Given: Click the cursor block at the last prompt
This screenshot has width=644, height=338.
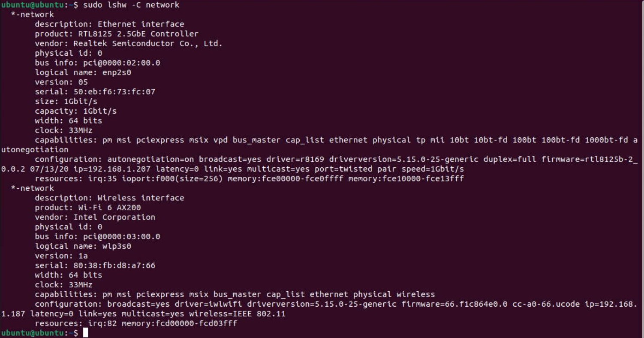Looking at the screenshot, I should click(86, 333).
